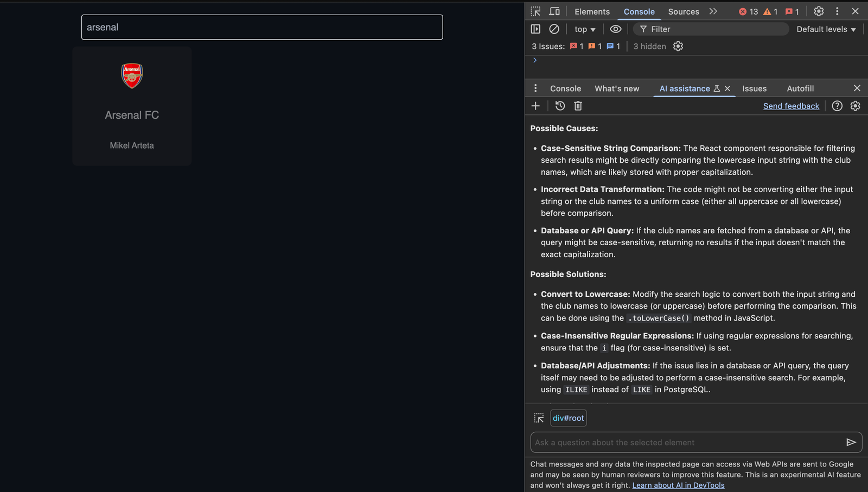Click the Mikel Arteta manager name

point(132,145)
